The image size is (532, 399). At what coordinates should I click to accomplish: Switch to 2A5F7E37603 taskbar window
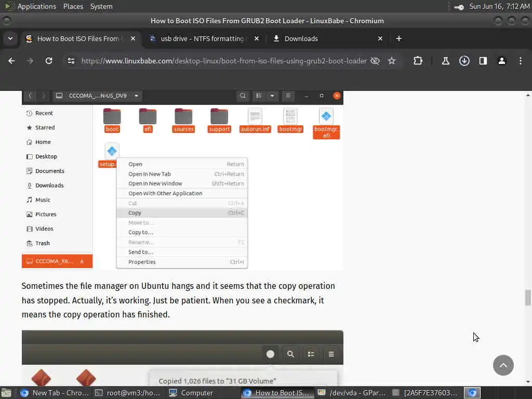coord(425,393)
